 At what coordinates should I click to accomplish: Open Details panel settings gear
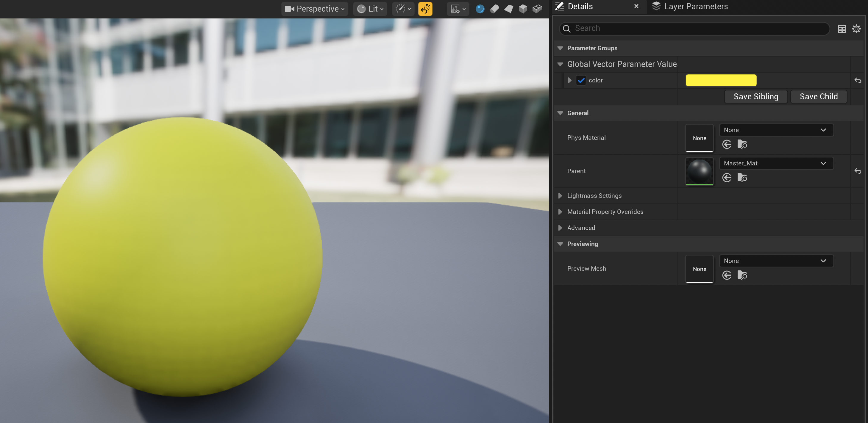856,29
